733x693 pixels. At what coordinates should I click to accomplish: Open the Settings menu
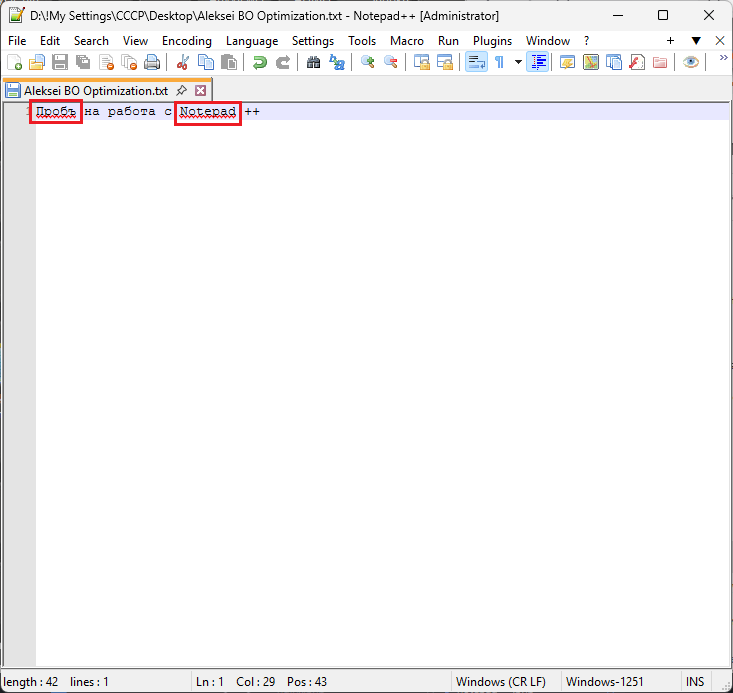point(313,41)
